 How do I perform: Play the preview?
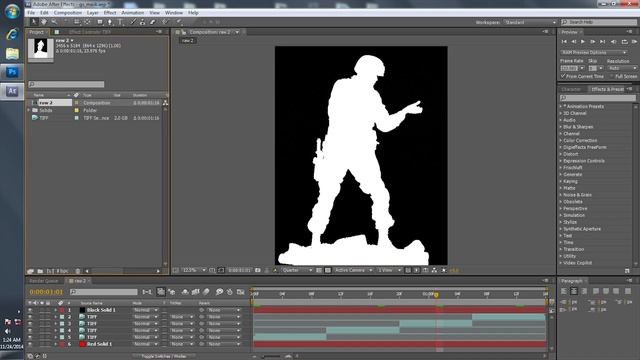tap(583, 42)
